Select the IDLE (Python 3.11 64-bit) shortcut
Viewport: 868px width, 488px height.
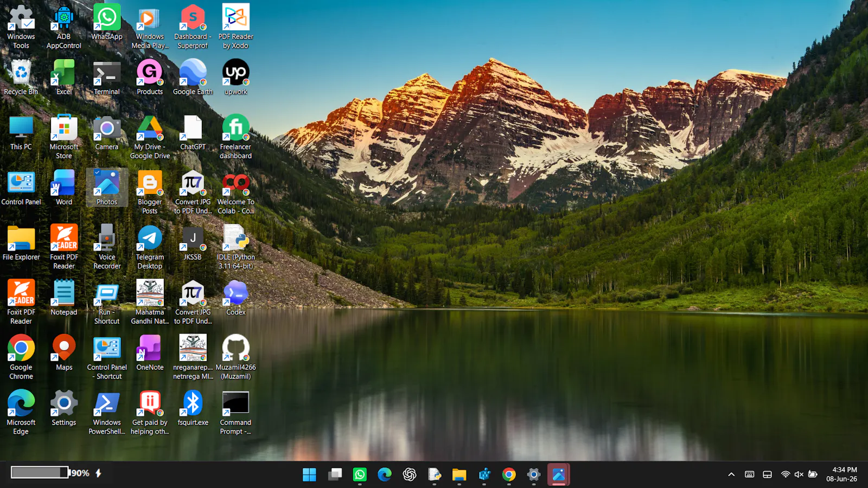(235, 248)
